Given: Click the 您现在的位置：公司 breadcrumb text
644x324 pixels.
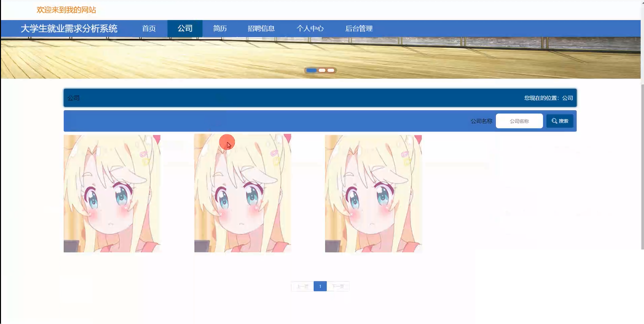Looking at the screenshot, I should [x=548, y=98].
